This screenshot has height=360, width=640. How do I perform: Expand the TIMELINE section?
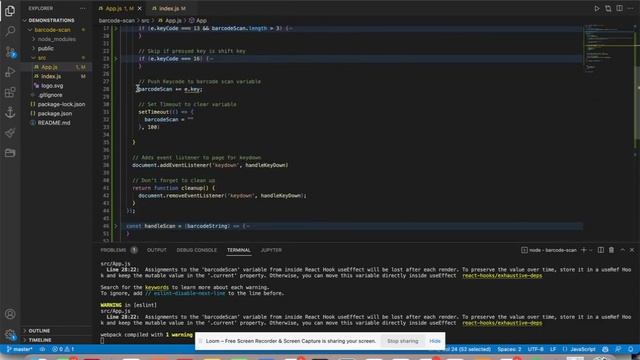(40, 340)
